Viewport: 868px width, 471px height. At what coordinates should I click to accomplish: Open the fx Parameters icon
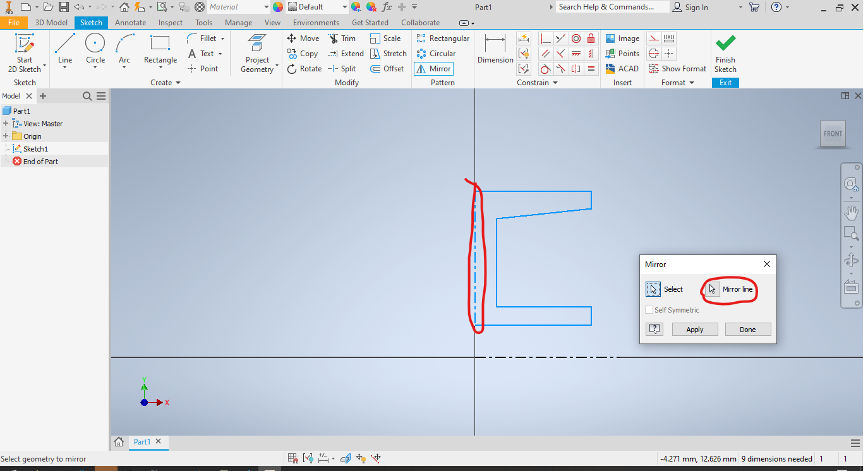tap(387, 7)
